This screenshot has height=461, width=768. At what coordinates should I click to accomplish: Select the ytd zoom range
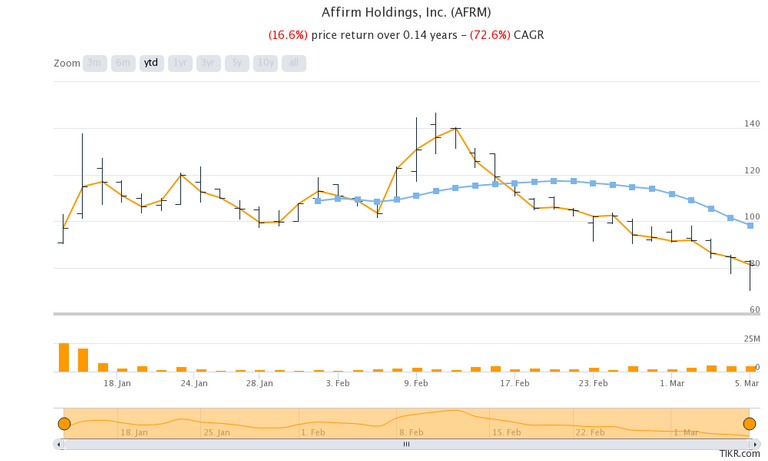(x=152, y=62)
